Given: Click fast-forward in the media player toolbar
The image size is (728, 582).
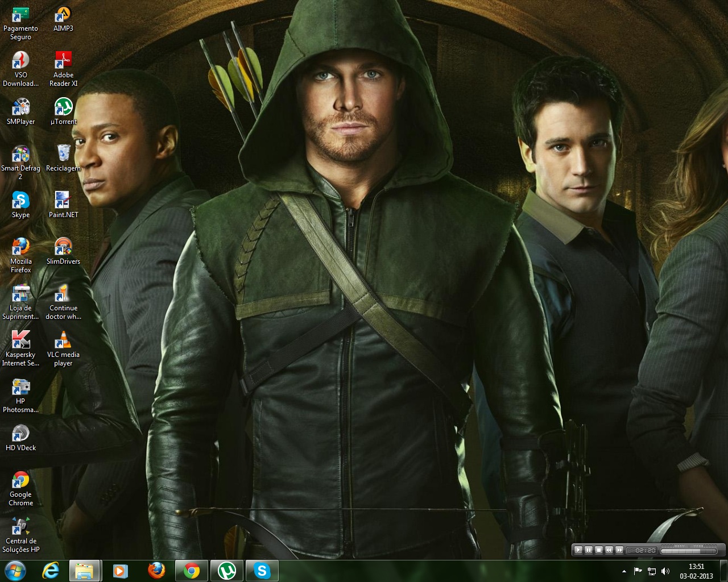Looking at the screenshot, I should click(619, 550).
